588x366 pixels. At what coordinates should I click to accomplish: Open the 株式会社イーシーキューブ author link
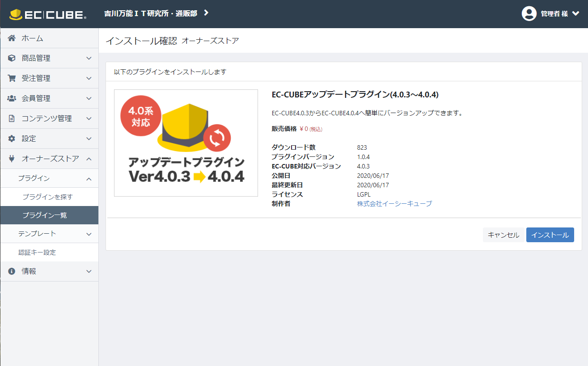(x=394, y=204)
